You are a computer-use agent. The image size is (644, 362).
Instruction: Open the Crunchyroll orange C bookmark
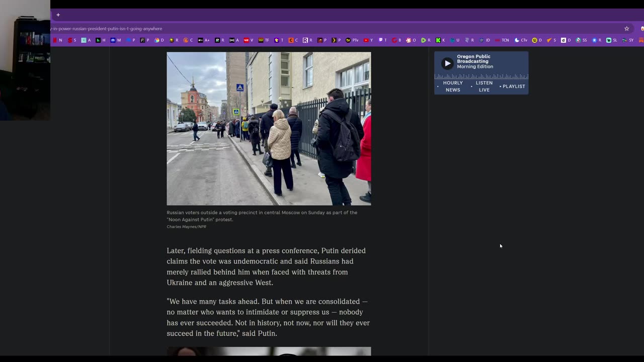pos(188,40)
